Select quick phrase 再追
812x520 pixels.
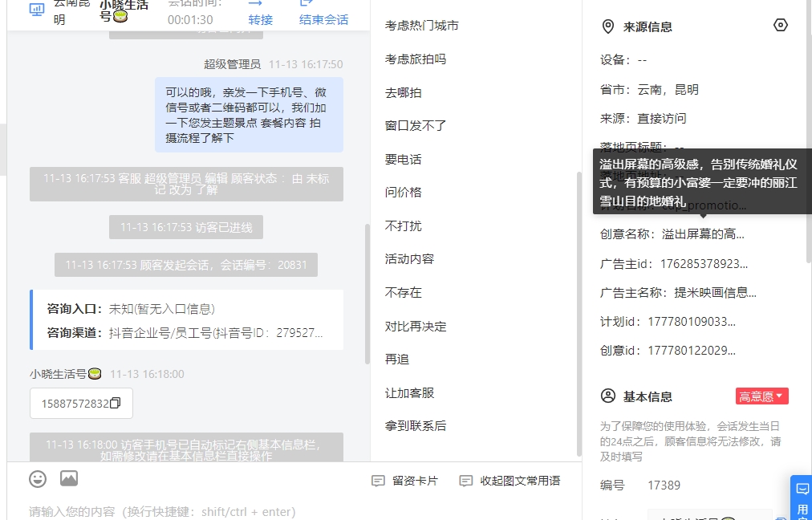[396, 359]
